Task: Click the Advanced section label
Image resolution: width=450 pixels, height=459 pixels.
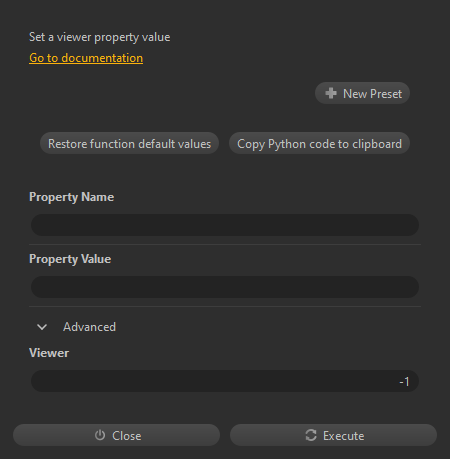Action: tap(90, 327)
